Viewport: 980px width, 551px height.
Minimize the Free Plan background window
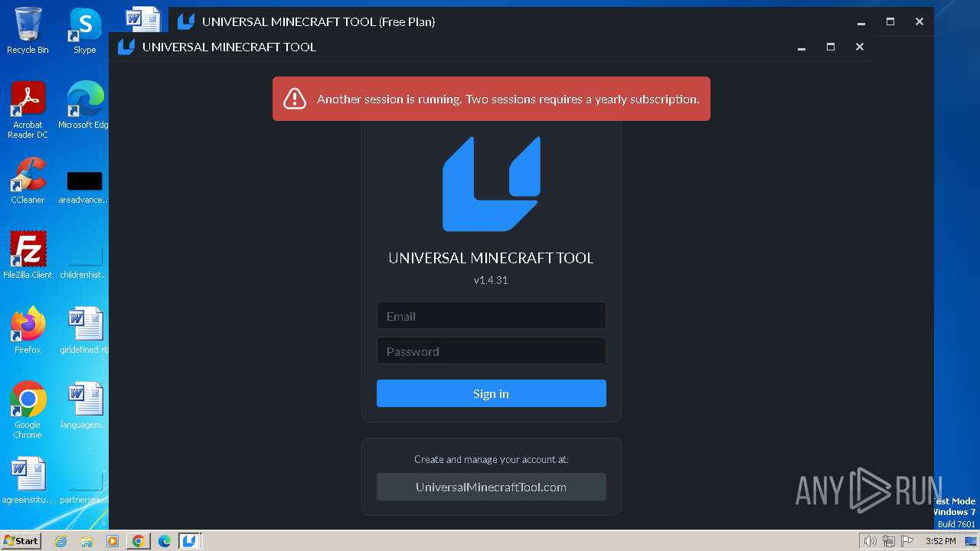[861, 22]
